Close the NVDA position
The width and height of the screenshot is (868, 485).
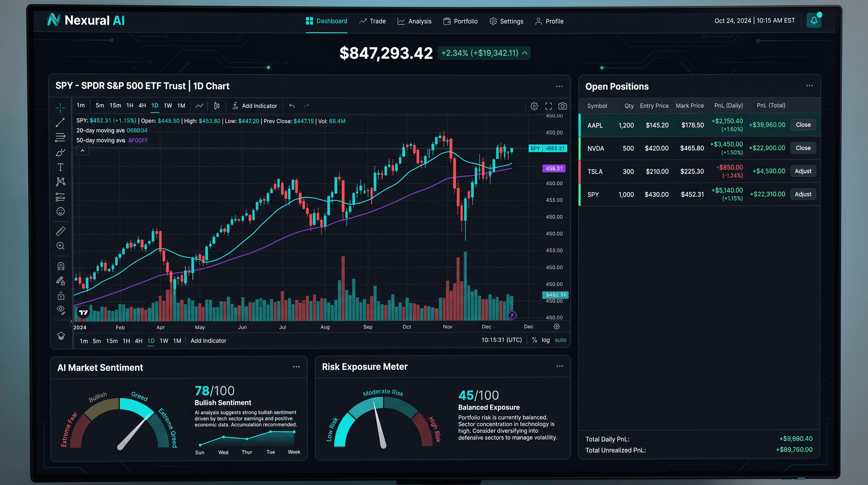[803, 148]
